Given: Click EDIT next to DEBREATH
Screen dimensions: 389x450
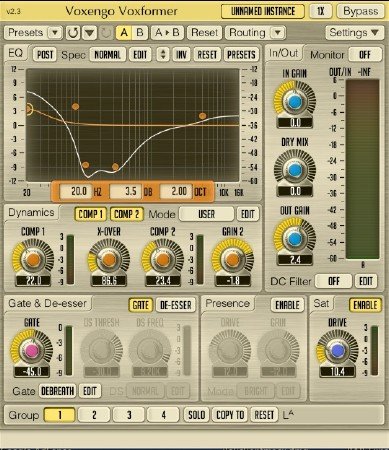Looking at the screenshot, I should point(90,391).
